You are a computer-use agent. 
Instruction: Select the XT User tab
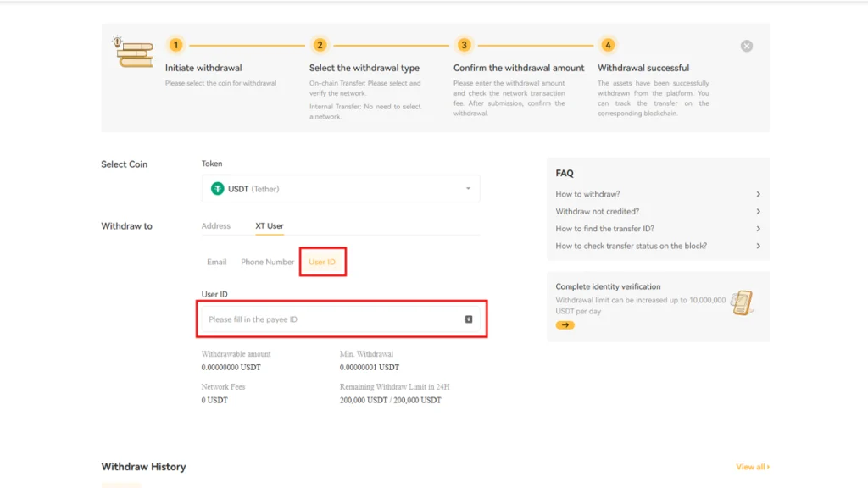coord(269,225)
